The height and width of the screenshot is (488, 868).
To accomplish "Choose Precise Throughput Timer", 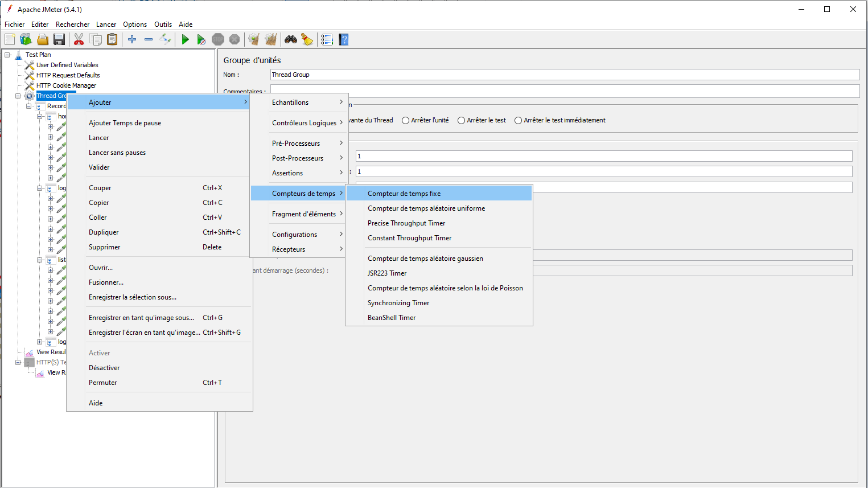I will [x=439, y=223].
